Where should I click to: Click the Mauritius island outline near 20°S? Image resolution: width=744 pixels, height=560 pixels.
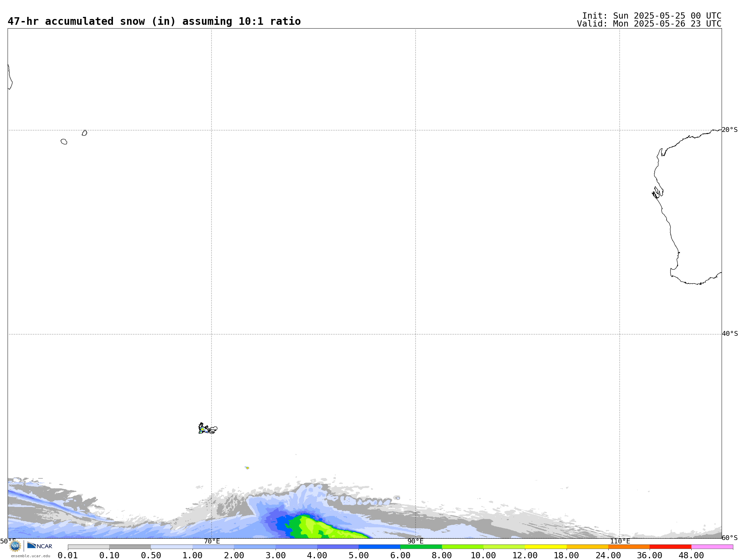coord(84,133)
